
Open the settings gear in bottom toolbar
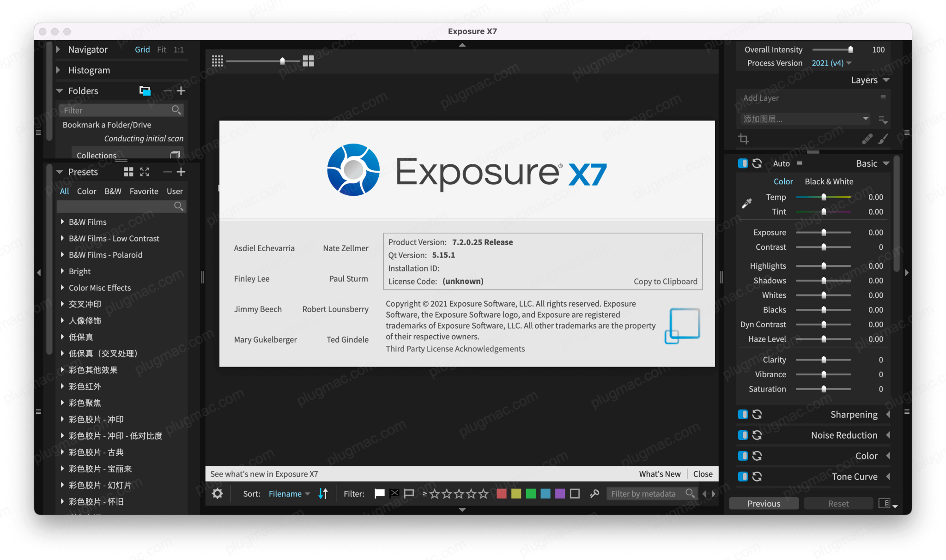coord(218,494)
